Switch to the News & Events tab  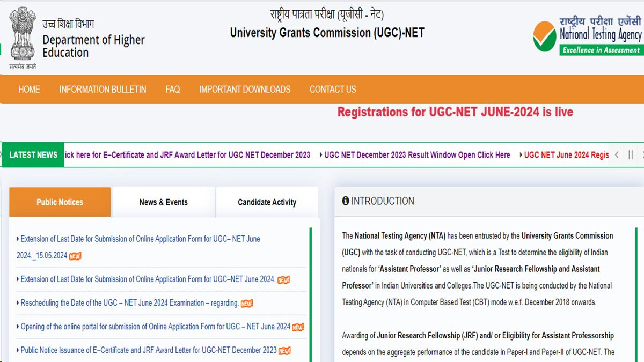tap(163, 202)
